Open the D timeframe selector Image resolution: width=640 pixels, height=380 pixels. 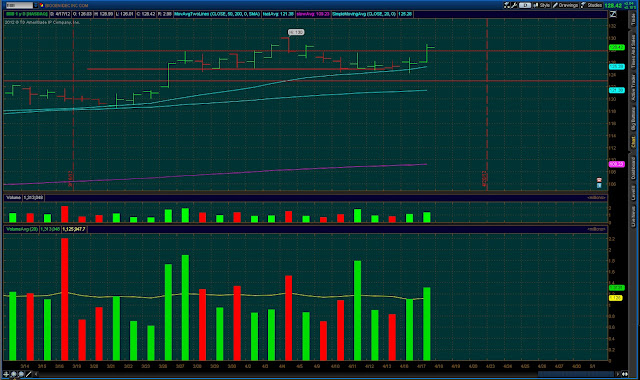tap(525, 5)
